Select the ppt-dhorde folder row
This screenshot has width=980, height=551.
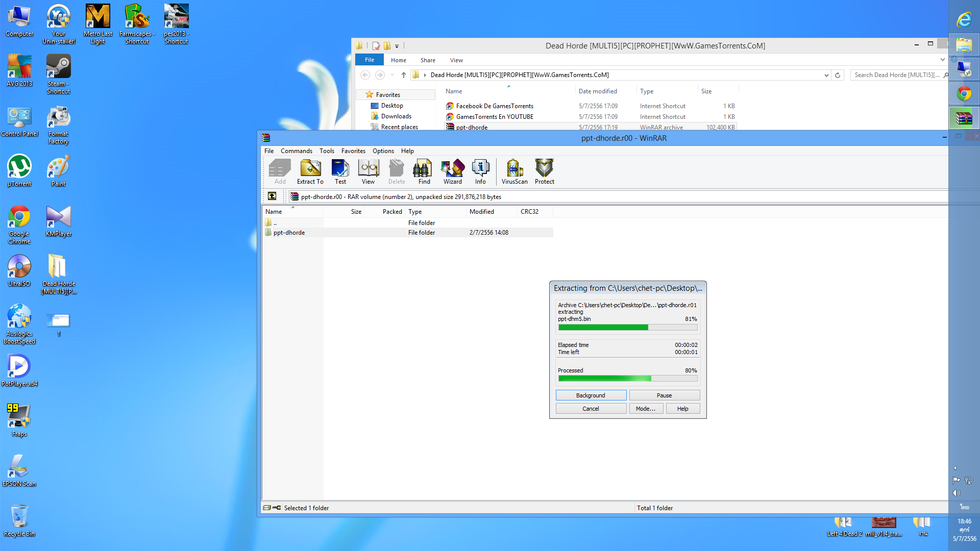click(x=289, y=233)
